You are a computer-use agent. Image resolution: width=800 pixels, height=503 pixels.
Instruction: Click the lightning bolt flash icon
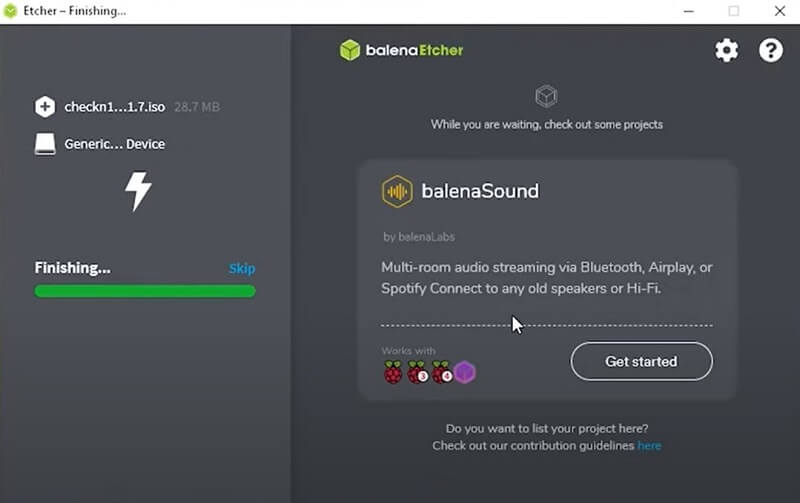[x=138, y=191]
